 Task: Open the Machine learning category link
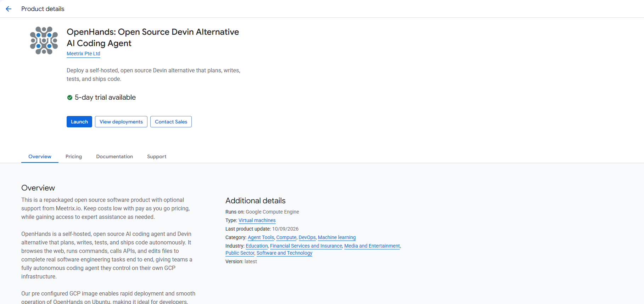click(337, 237)
